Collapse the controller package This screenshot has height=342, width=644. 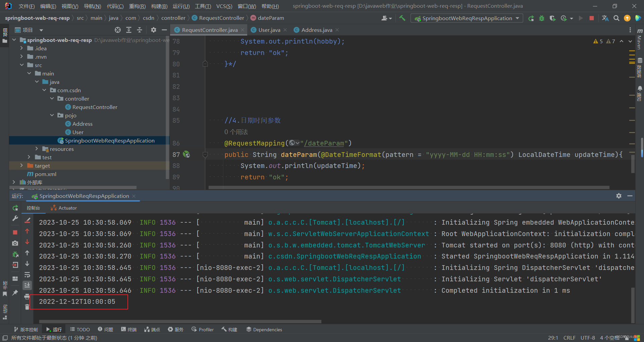tap(52, 99)
